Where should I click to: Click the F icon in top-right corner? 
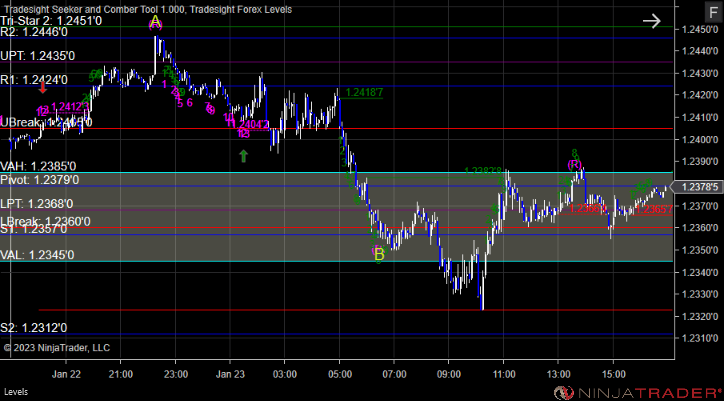712,11
